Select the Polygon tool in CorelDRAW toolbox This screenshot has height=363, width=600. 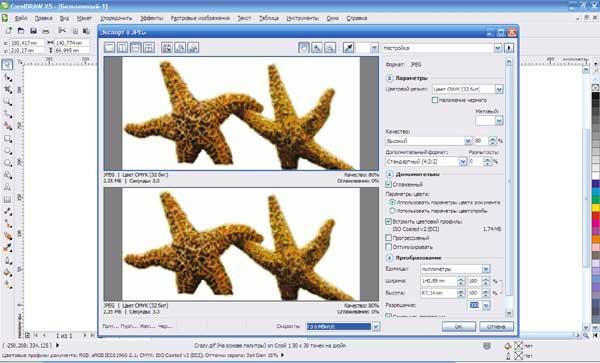[x=8, y=163]
